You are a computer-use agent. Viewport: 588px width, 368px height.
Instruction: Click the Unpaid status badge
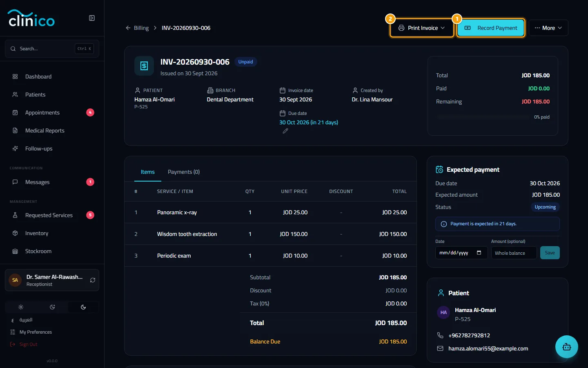tap(245, 62)
